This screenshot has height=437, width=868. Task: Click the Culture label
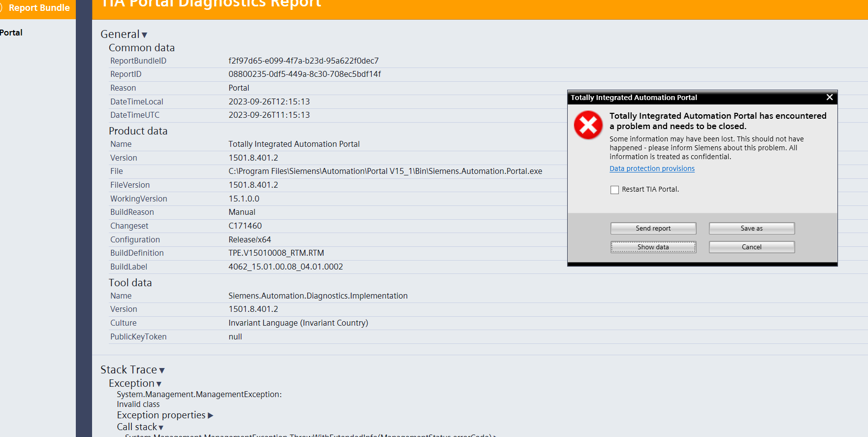[x=123, y=323]
